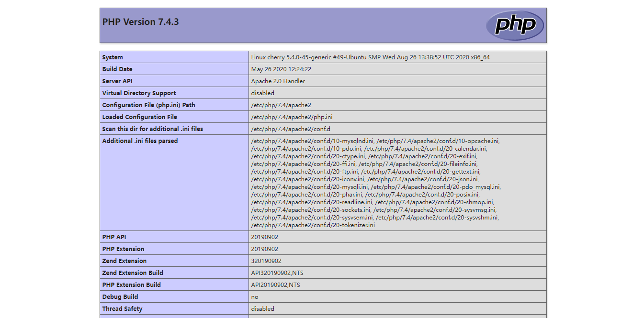The height and width of the screenshot is (318, 644).
Task: Click the Zend Extension Build label
Action: tap(133, 273)
